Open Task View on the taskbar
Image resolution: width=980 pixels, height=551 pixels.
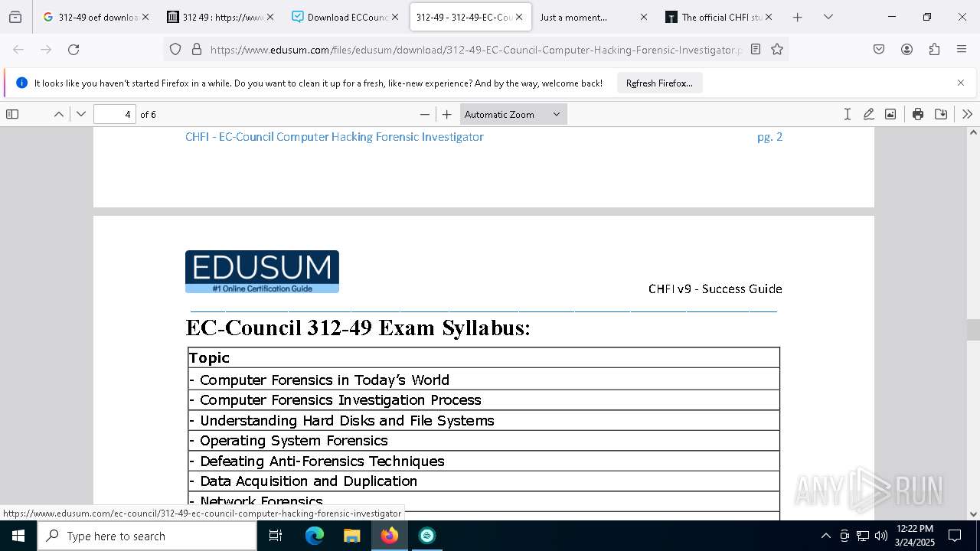coord(276,536)
